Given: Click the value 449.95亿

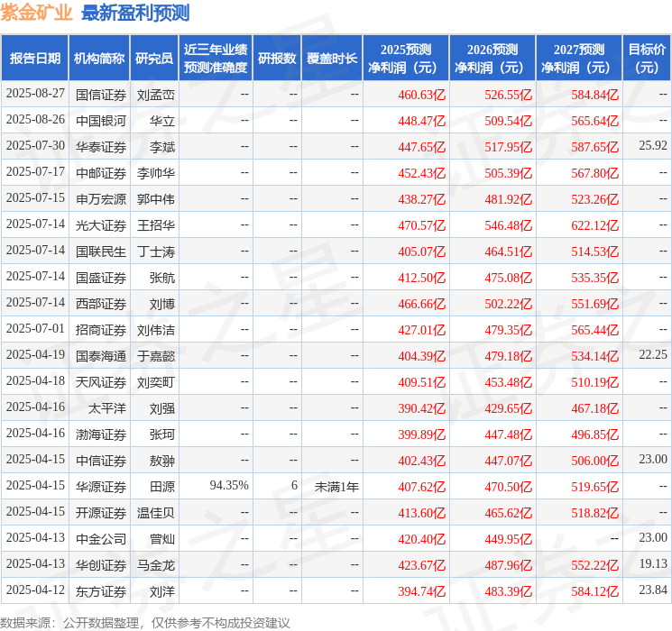Looking at the screenshot, I should click(x=509, y=539).
